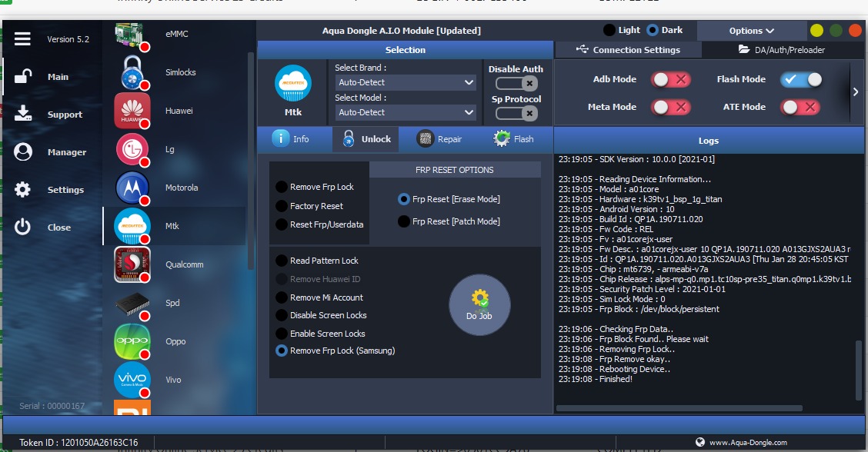Click the 'Version 5.2' label
The image size is (868, 452).
(68, 39)
